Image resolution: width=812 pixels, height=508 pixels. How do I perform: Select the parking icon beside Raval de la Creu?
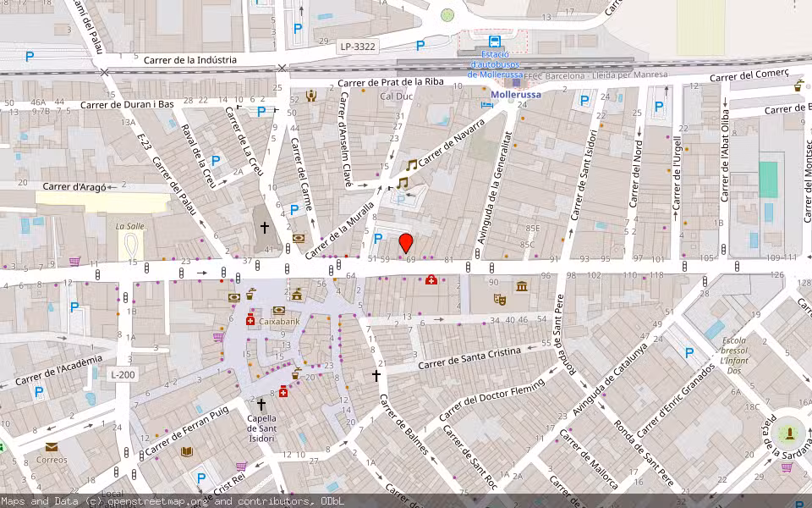(216, 161)
